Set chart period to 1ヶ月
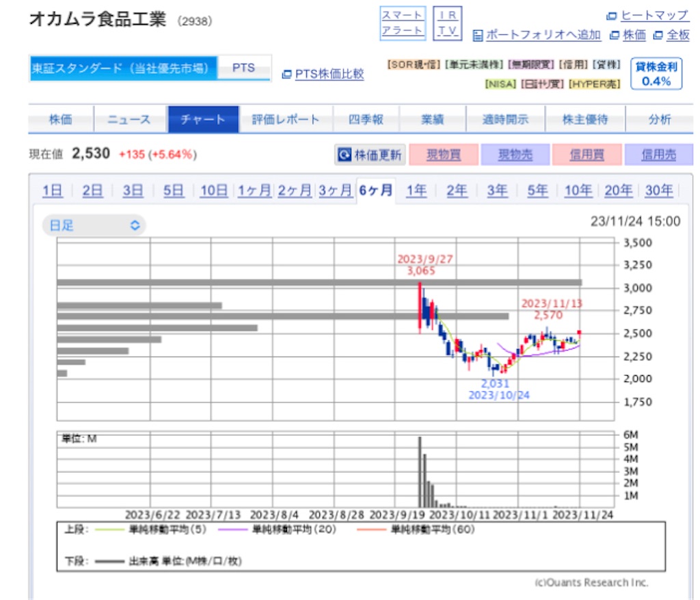The image size is (700, 600). 254,191
